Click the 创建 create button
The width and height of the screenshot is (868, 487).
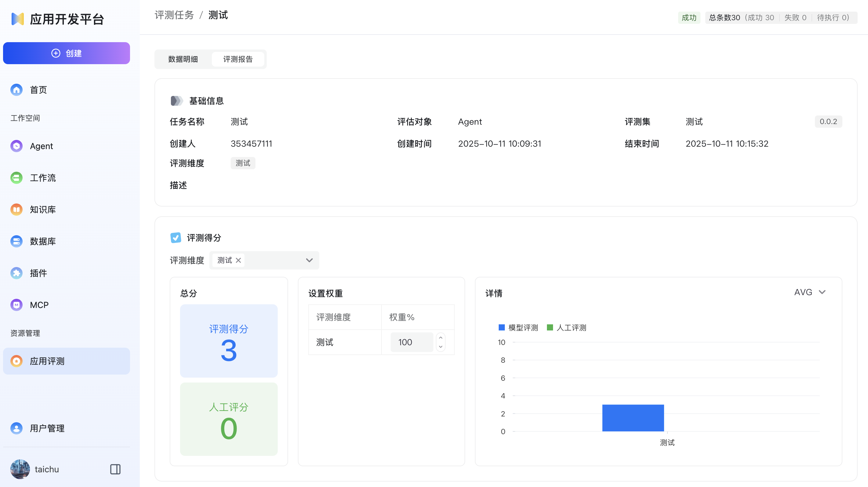click(x=66, y=53)
